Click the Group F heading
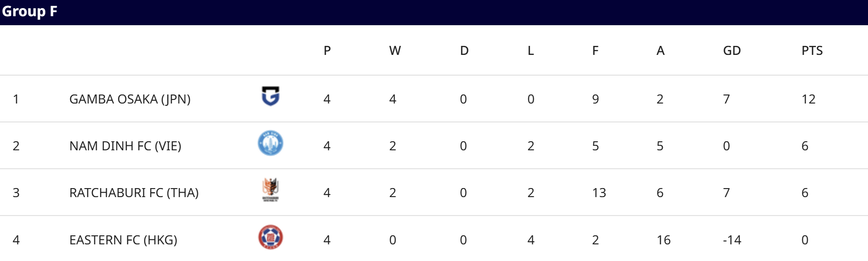Screen dimensions: 868x261 pyautogui.click(x=30, y=11)
